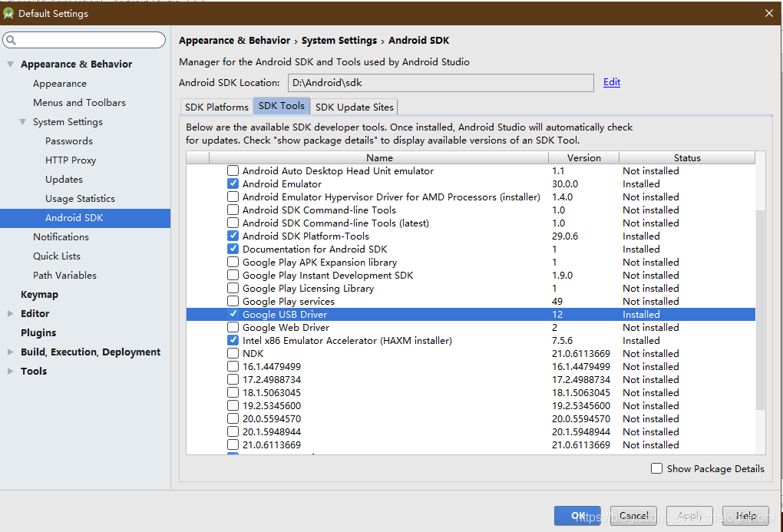This screenshot has width=783, height=532.
Task: Click System Settings in breadcrumb header
Action: pos(339,41)
